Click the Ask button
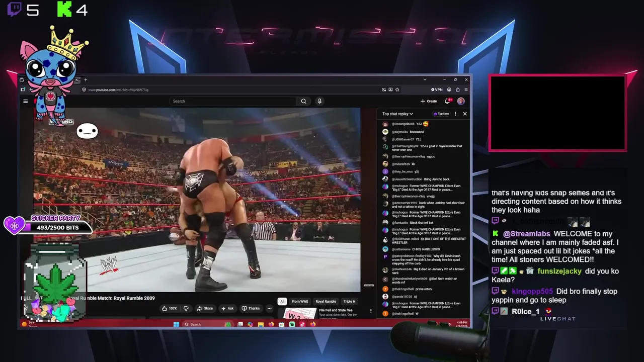The width and height of the screenshot is (644, 362). (227, 308)
